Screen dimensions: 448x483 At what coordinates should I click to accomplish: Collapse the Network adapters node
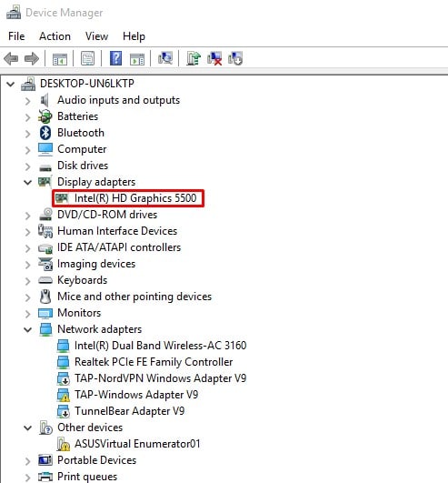coord(27,329)
